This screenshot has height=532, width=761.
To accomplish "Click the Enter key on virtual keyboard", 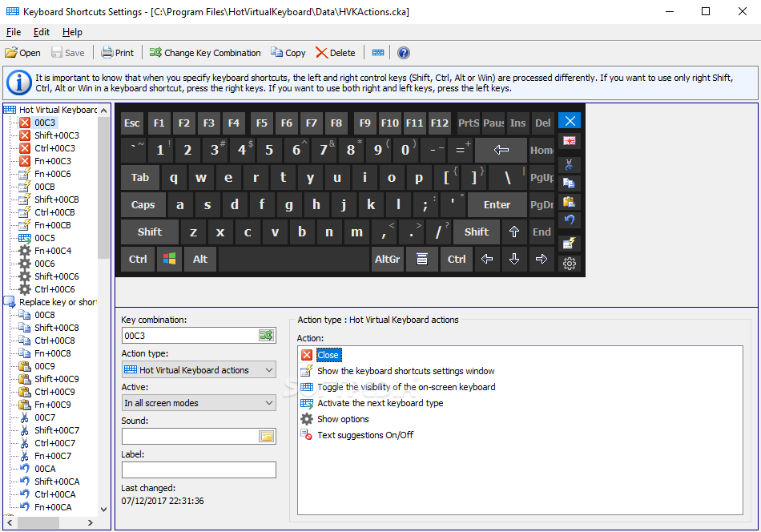I will click(x=497, y=205).
